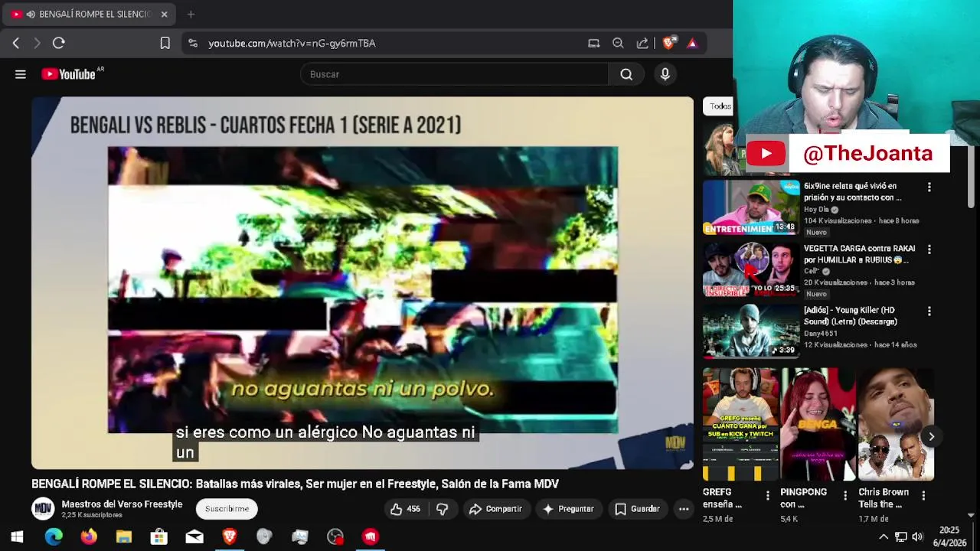Image resolution: width=980 pixels, height=551 pixels.
Task: Select the Todos filter chip
Action: click(719, 106)
